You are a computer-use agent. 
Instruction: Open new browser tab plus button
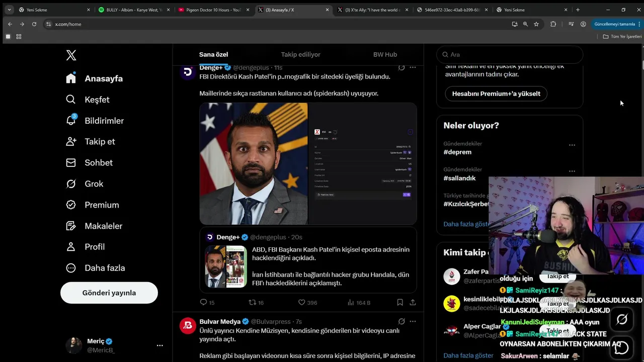point(578,10)
